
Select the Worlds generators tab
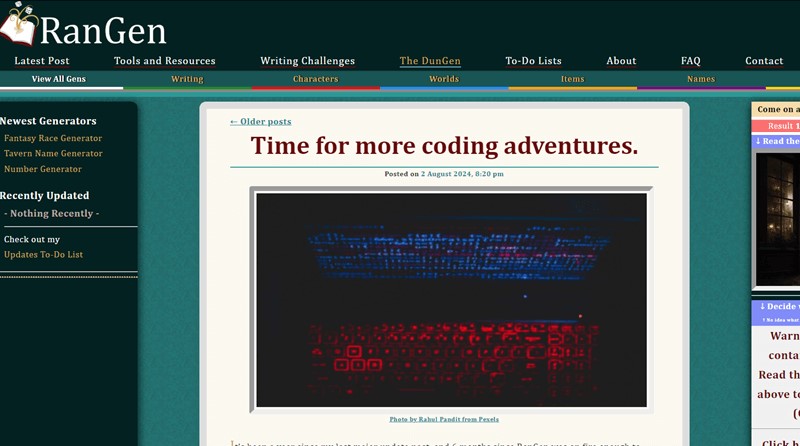(x=444, y=79)
